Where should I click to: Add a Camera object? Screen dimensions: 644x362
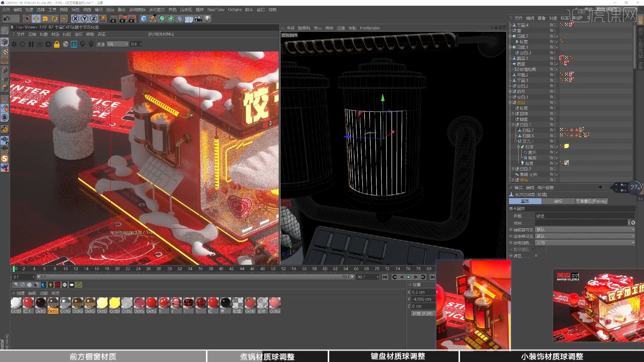pos(198,18)
